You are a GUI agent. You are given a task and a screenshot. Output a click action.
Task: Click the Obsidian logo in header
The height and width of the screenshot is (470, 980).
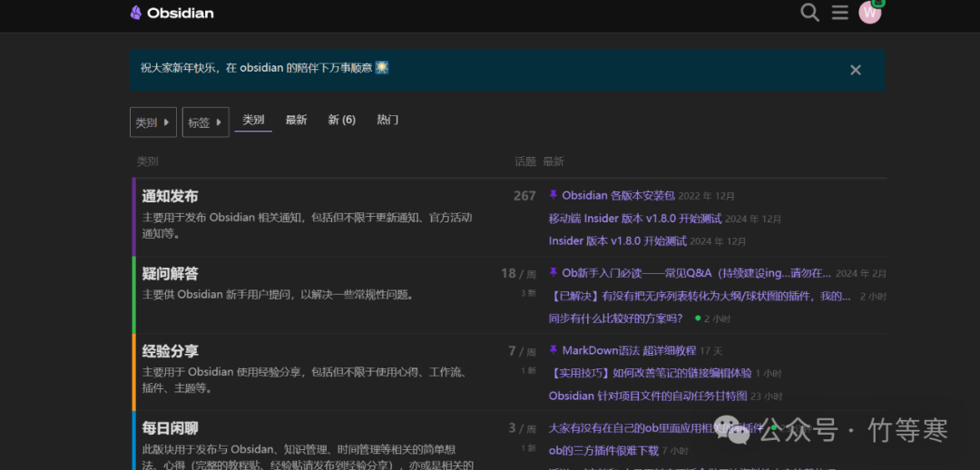[171, 13]
